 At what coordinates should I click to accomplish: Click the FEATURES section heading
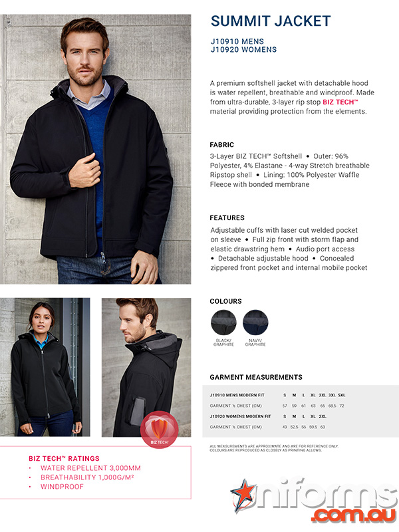click(227, 218)
